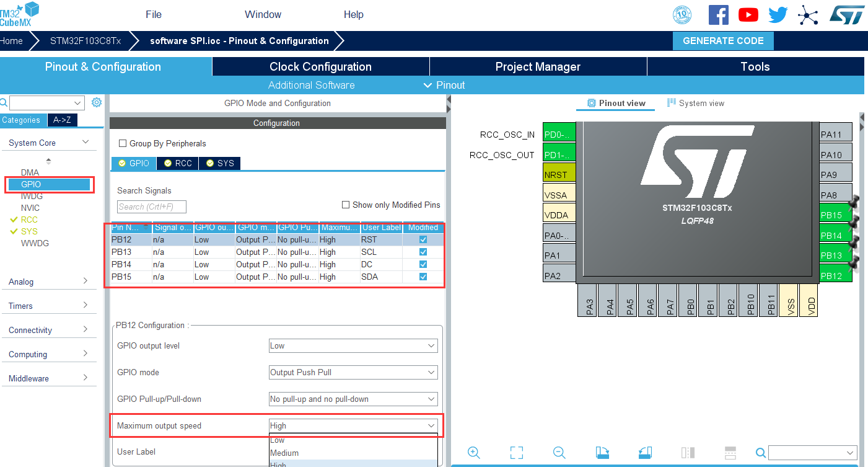The image size is (868, 467).
Task: Click the STM32CubeMX logo
Action: [x=20, y=14]
